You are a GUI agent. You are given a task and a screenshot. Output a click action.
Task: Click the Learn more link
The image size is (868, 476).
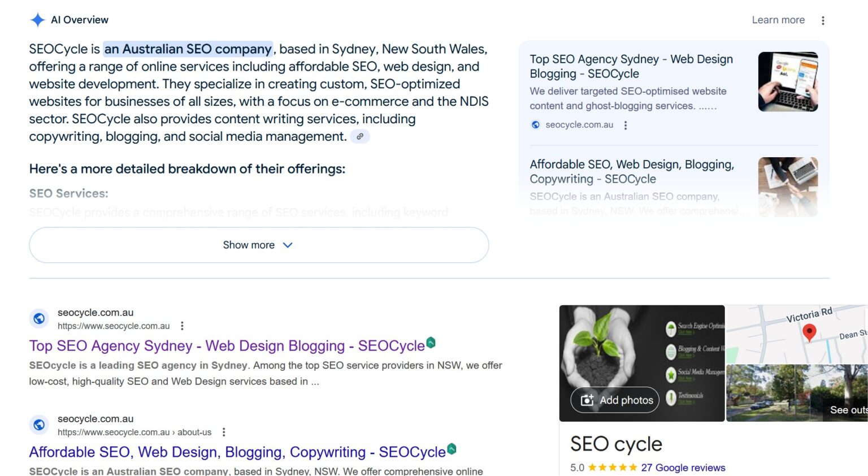click(x=778, y=20)
